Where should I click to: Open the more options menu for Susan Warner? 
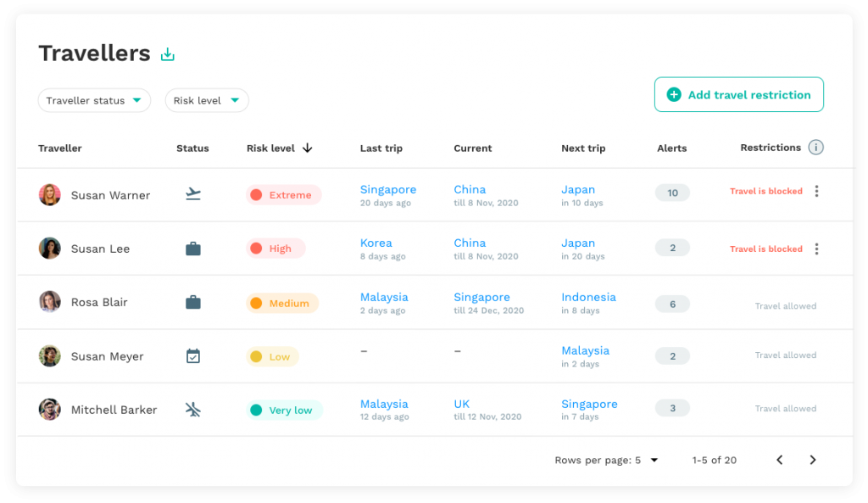[816, 191]
